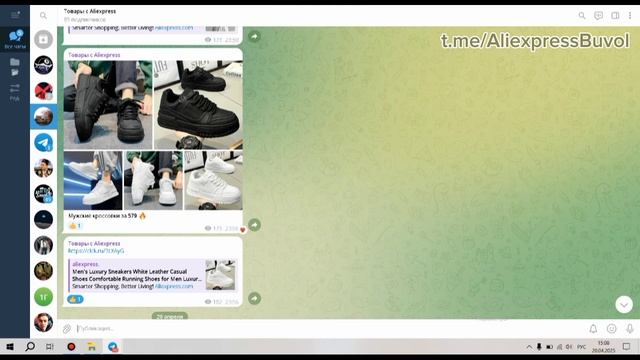Open Task View on the taskbar
The height and width of the screenshot is (360, 640).
click(x=50, y=347)
